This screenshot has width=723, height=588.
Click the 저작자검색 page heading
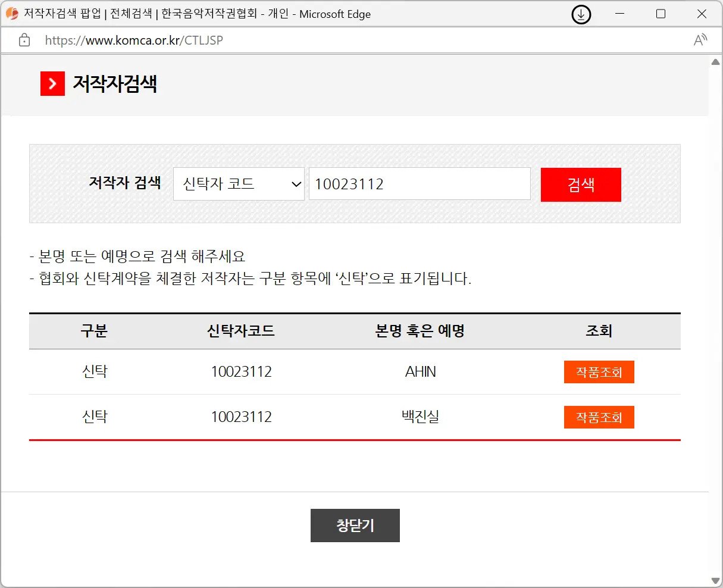pyautogui.click(x=115, y=84)
